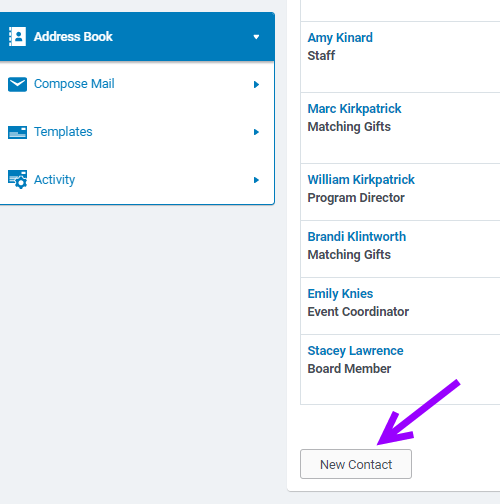Open the Address Book menu item
Image resolution: width=500 pixels, height=504 pixels.
click(x=137, y=37)
